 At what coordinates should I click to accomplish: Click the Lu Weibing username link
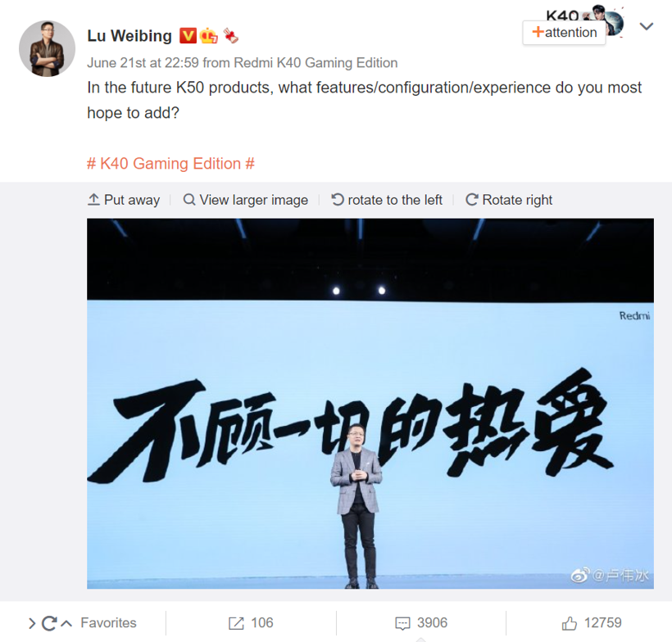tap(129, 36)
